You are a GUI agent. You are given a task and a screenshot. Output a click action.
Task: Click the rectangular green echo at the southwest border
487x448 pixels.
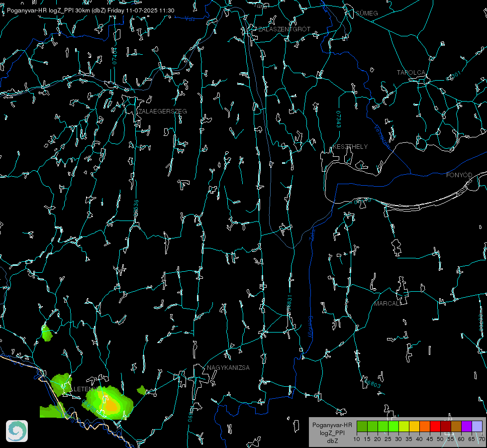point(52,411)
